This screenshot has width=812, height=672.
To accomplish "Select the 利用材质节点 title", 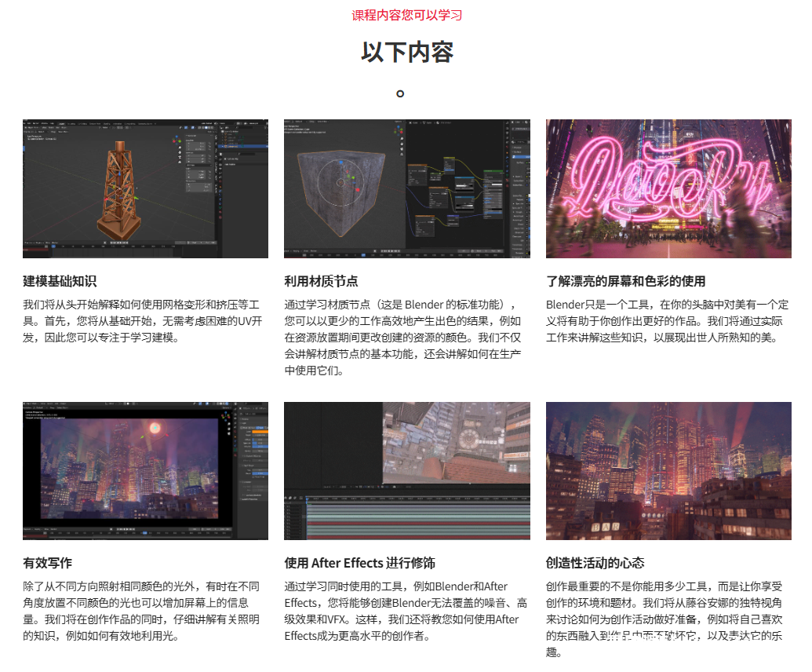I will pos(321,281).
